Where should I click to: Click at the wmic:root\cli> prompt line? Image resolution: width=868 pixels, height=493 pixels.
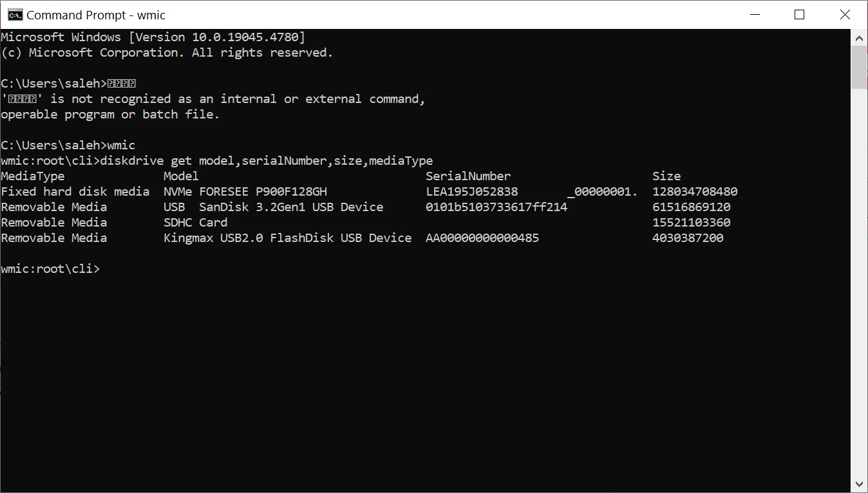click(x=51, y=269)
